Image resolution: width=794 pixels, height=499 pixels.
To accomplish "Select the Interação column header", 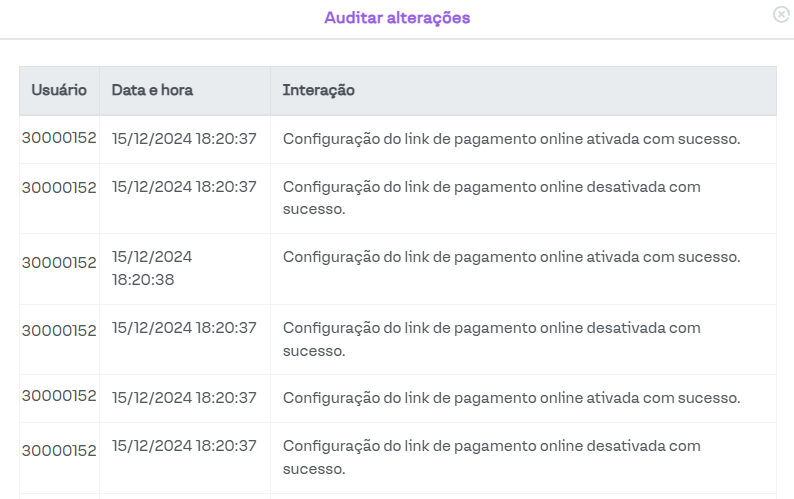I will [x=318, y=90].
